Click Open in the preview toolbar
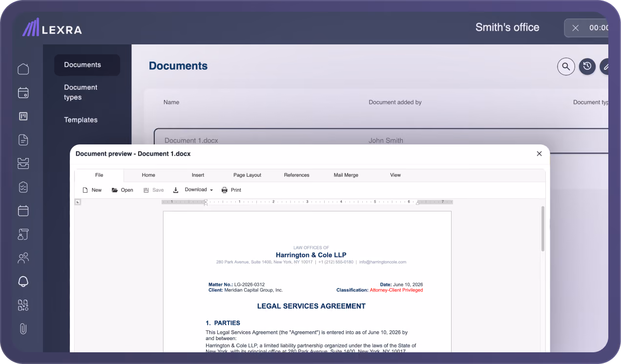The height and width of the screenshot is (364, 621). point(122,190)
